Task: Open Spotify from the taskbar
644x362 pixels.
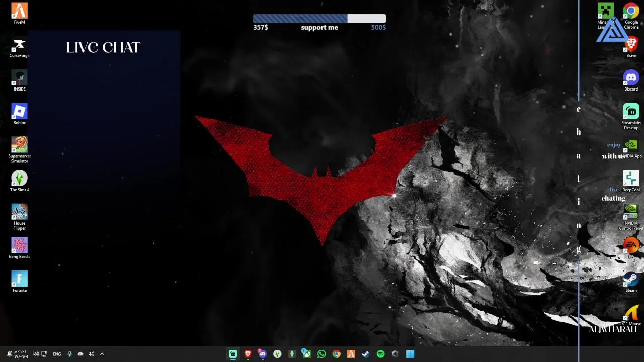Action: [x=380, y=354]
